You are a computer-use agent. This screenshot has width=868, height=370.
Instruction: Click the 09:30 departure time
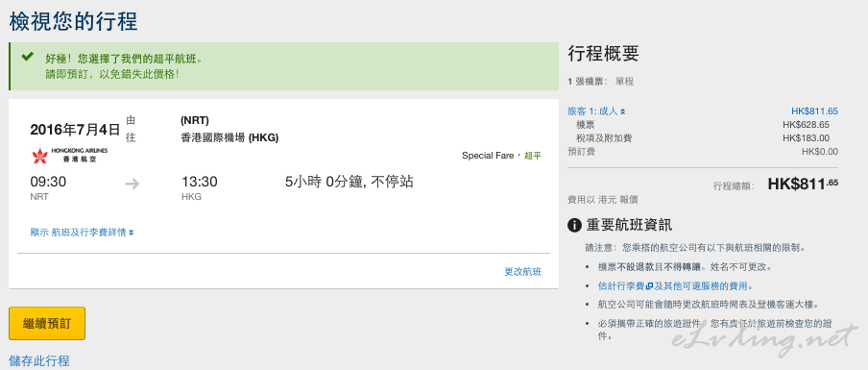tap(48, 182)
